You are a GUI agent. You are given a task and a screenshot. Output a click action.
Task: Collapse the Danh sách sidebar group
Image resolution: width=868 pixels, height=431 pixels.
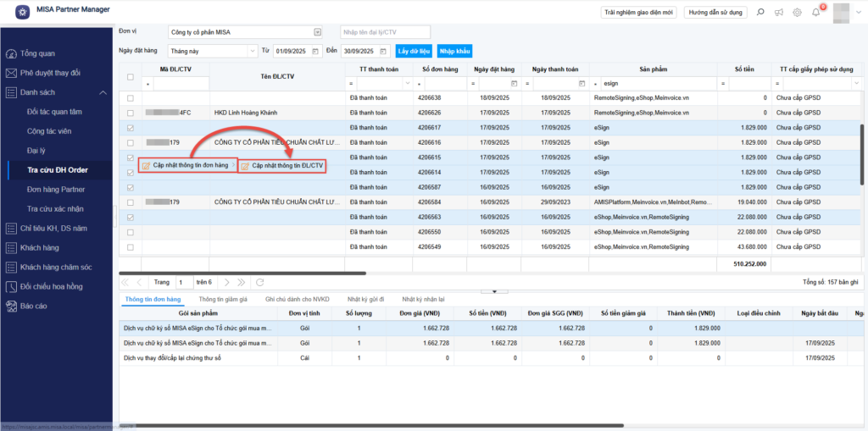pos(103,92)
